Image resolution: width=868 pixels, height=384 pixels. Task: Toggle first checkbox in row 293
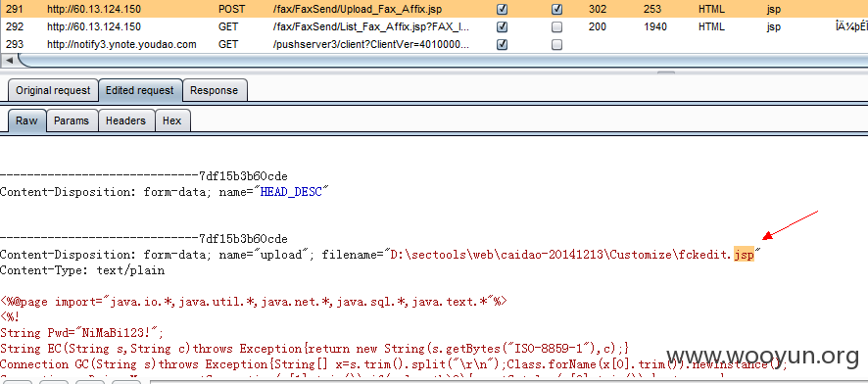click(x=503, y=44)
